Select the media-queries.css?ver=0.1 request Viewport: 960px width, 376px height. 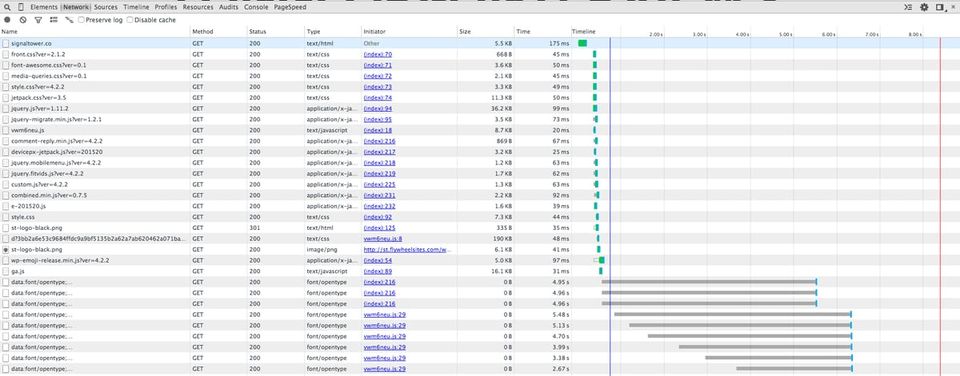point(48,76)
